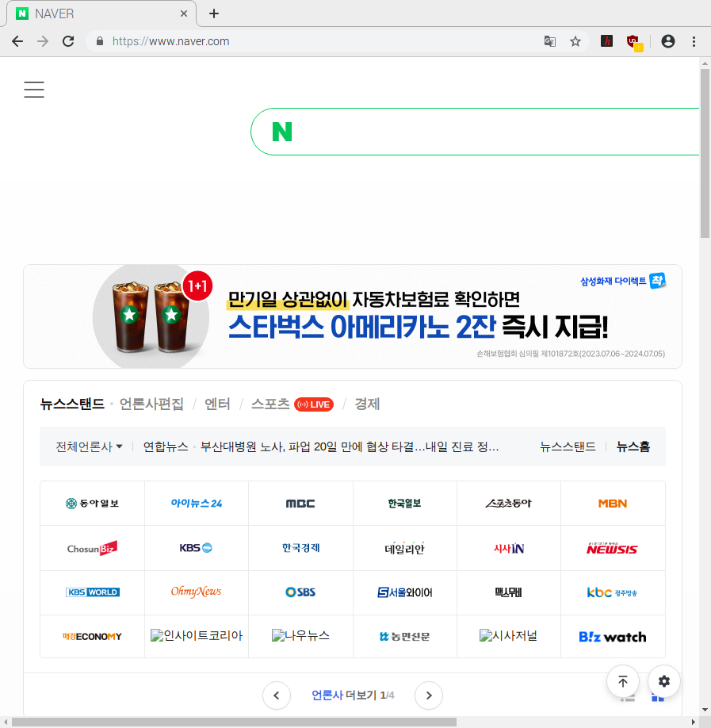The height and width of the screenshot is (728, 711).
Task: Open the 부산대병원 노사 headline
Action: click(350, 446)
